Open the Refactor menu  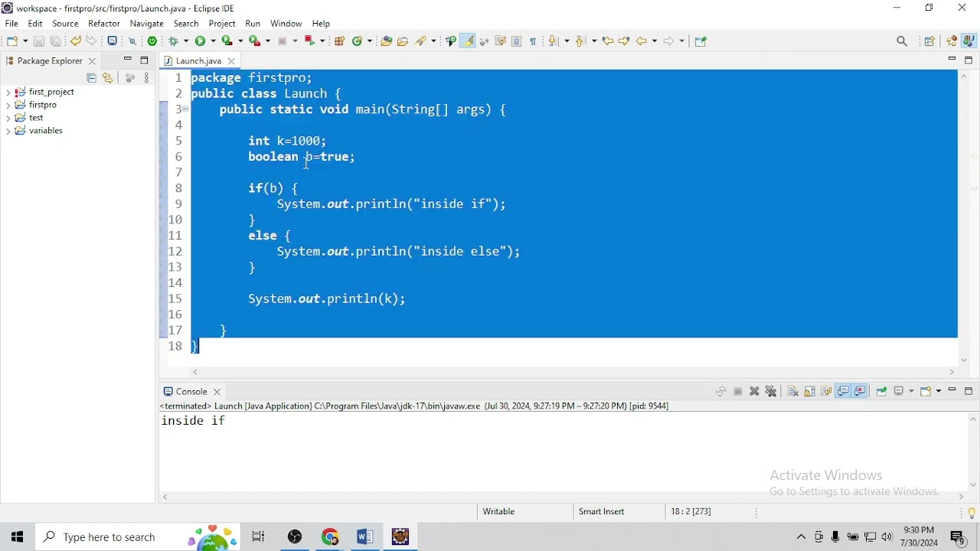point(105,24)
